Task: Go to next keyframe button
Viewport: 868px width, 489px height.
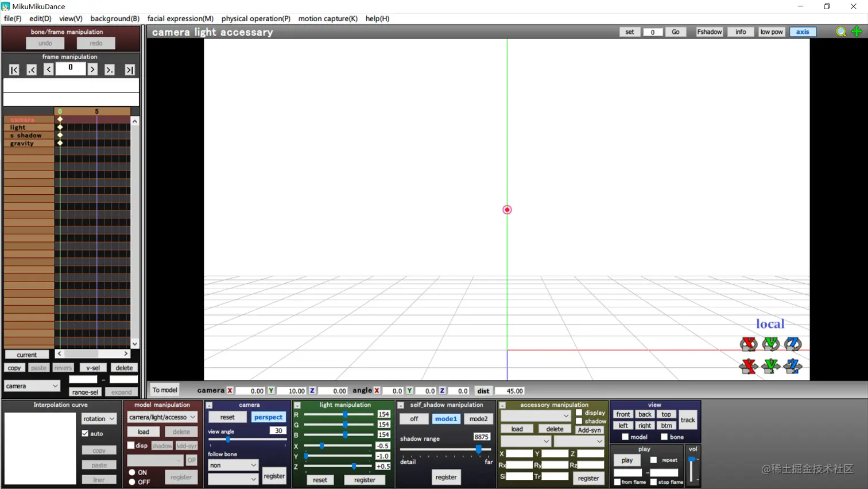Action: click(110, 70)
